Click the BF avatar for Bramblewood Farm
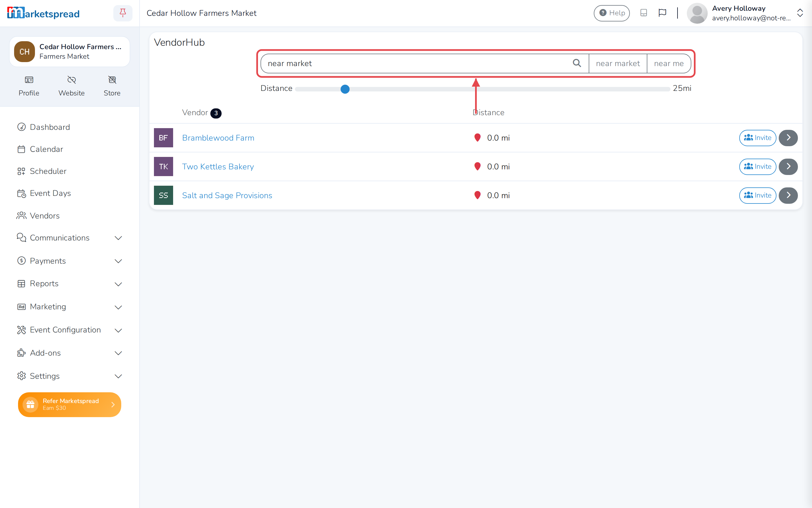The image size is (812, 508). (164, 138)
